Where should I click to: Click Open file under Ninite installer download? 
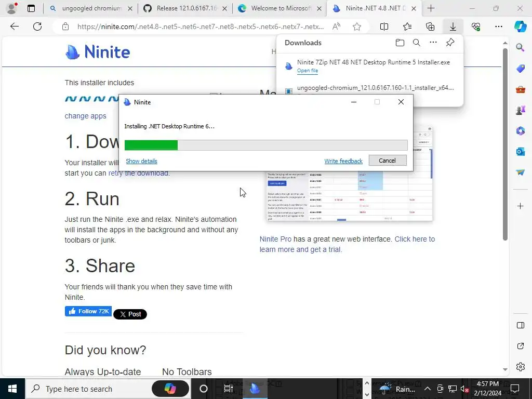pos(308,71)
